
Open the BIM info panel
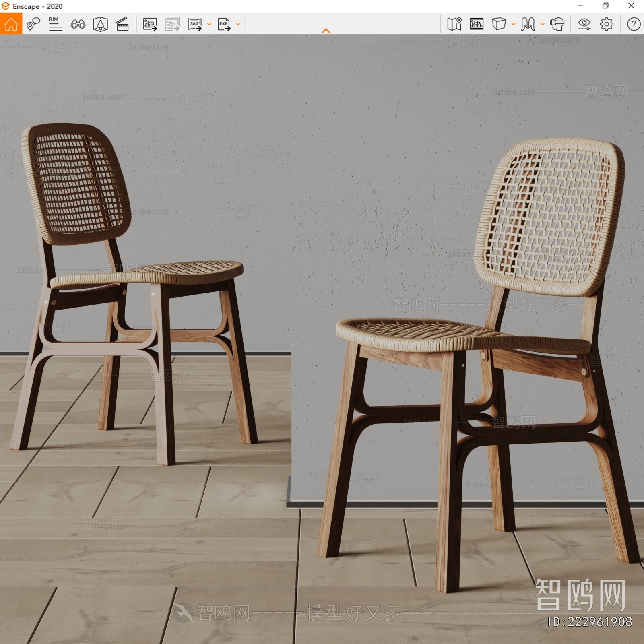[x=55, y=24]
